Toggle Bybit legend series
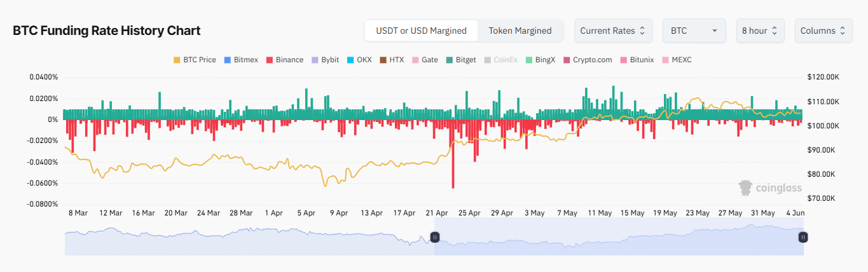 [325, 60]
